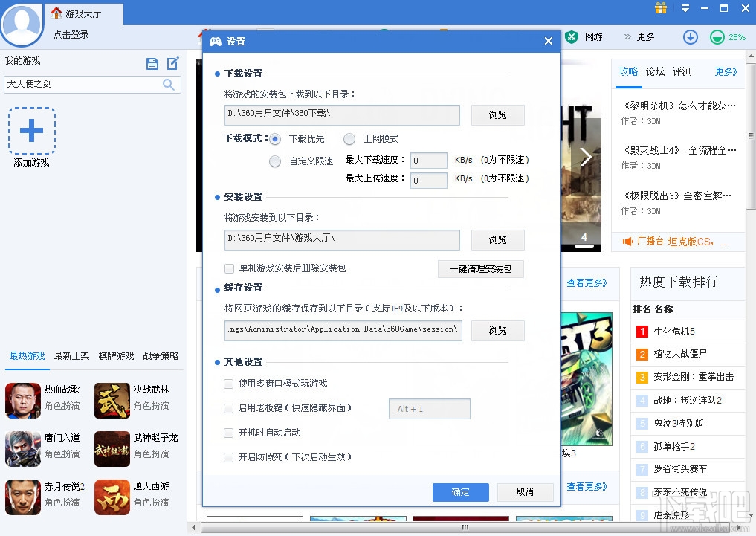Open the blue download manager icon
The image size is (756, 536).
[690, 36]
